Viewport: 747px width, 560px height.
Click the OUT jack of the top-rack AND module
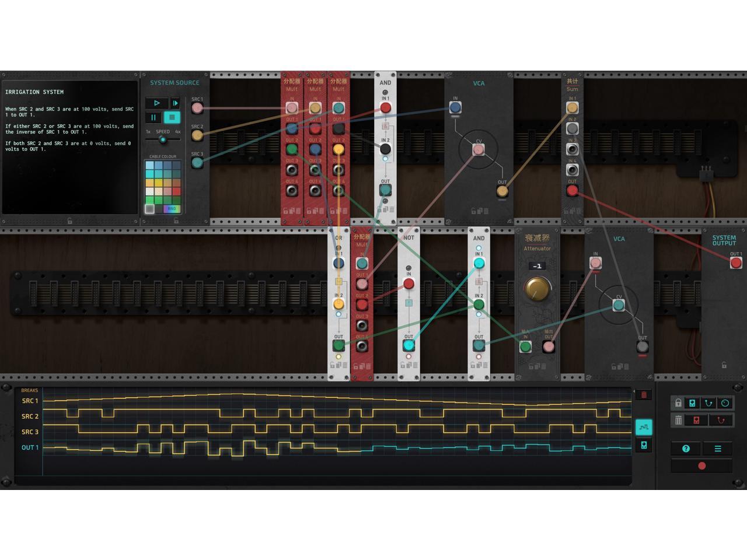tap(385, 190)
